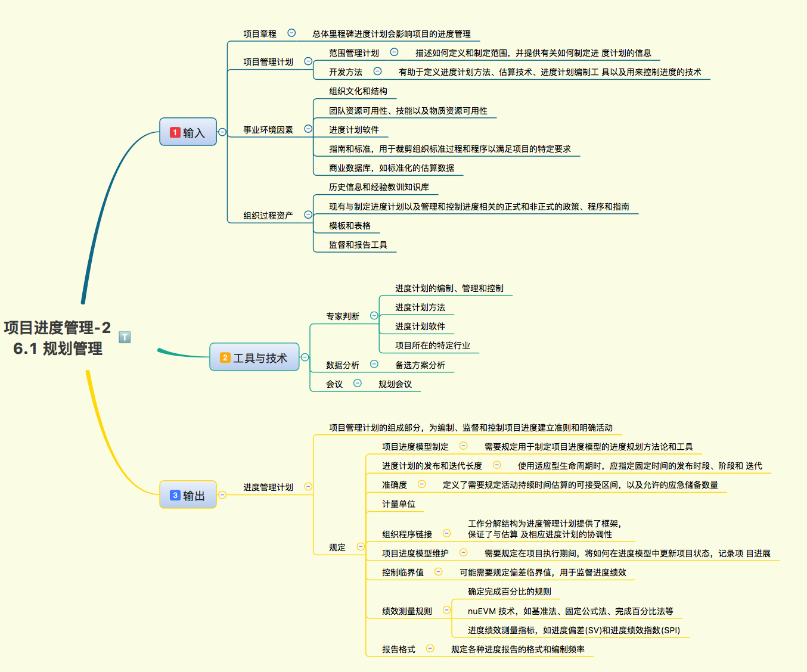Click the minus icon next to 开发方法
The height and width of the screenshot is (672, 807).
[x=377, y=71]
